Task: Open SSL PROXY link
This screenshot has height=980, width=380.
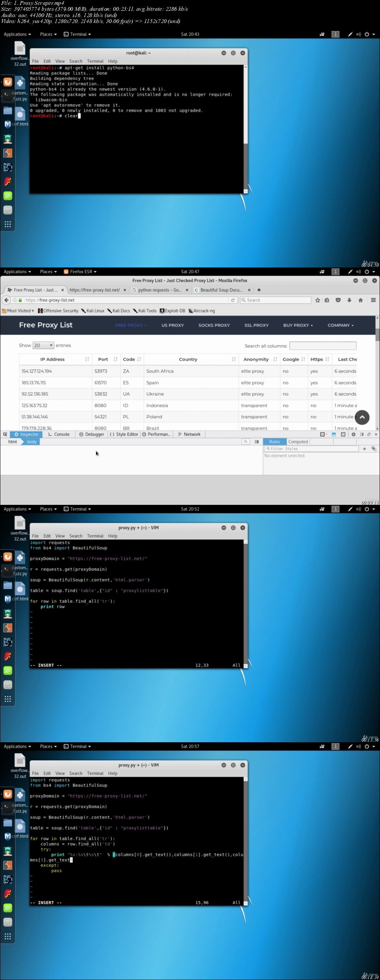Action: [256, 325]
